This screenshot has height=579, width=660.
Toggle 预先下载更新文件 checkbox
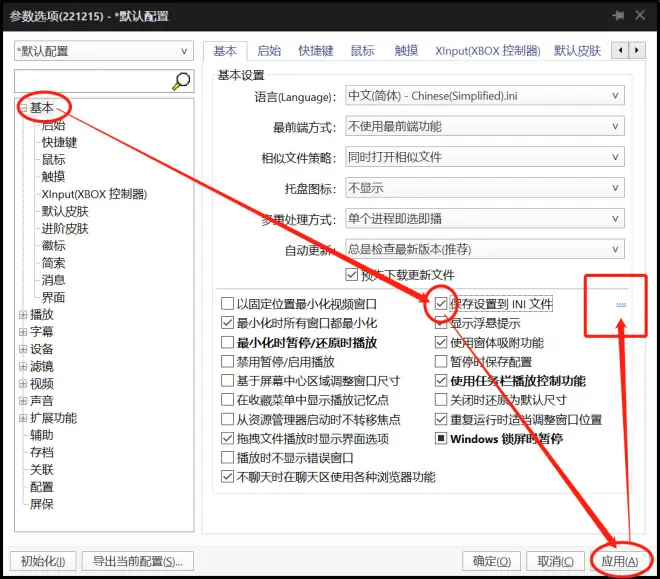pyautogui.click(x=351, y=275)
